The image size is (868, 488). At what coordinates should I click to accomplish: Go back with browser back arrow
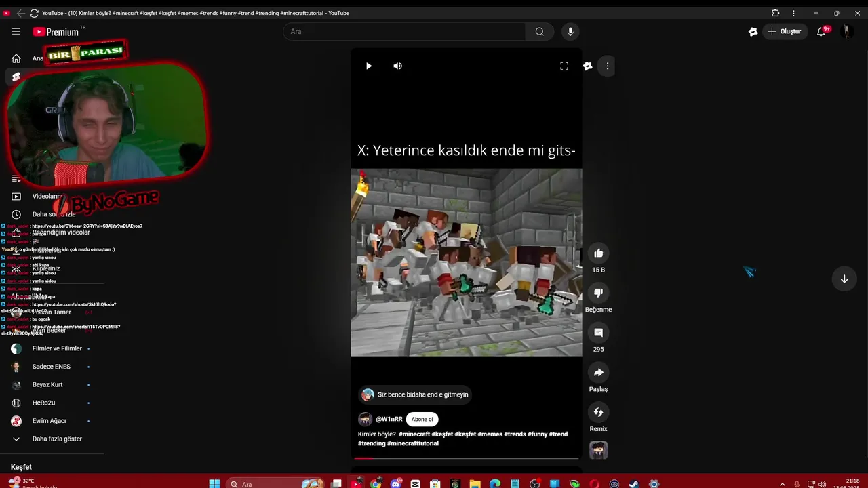(x=20, y=13)
